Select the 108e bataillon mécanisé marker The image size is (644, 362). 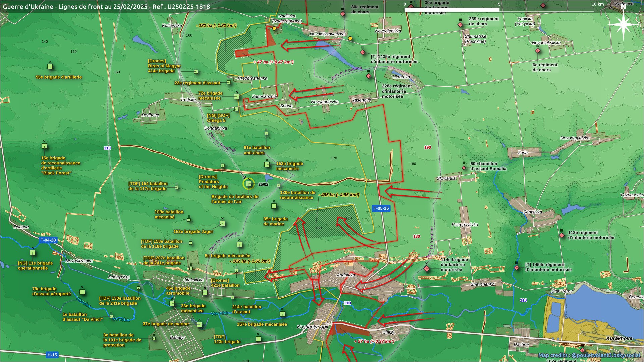coord(189,220)
